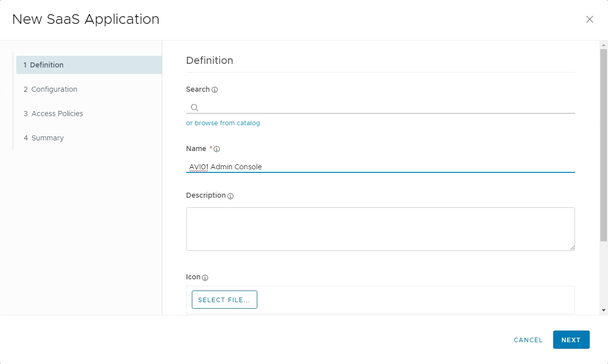
Task: Open the Access Policies step
Action: click(x=57, y=114)
